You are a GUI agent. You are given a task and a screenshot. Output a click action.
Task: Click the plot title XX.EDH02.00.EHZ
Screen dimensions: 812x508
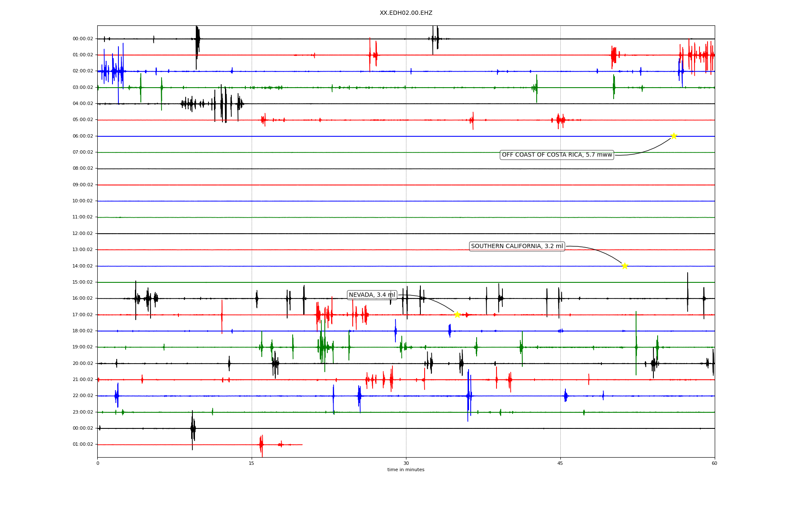(x=406, y=13)
